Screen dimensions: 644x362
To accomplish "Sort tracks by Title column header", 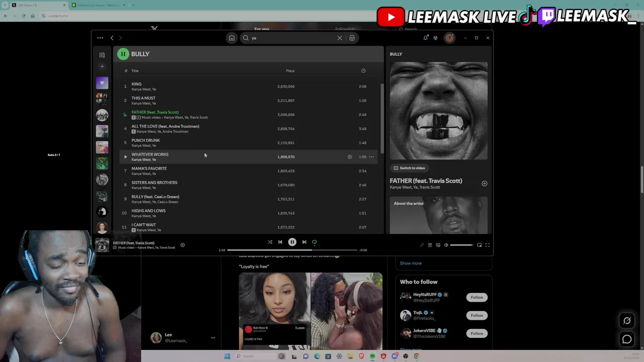I will click(135, 71).
